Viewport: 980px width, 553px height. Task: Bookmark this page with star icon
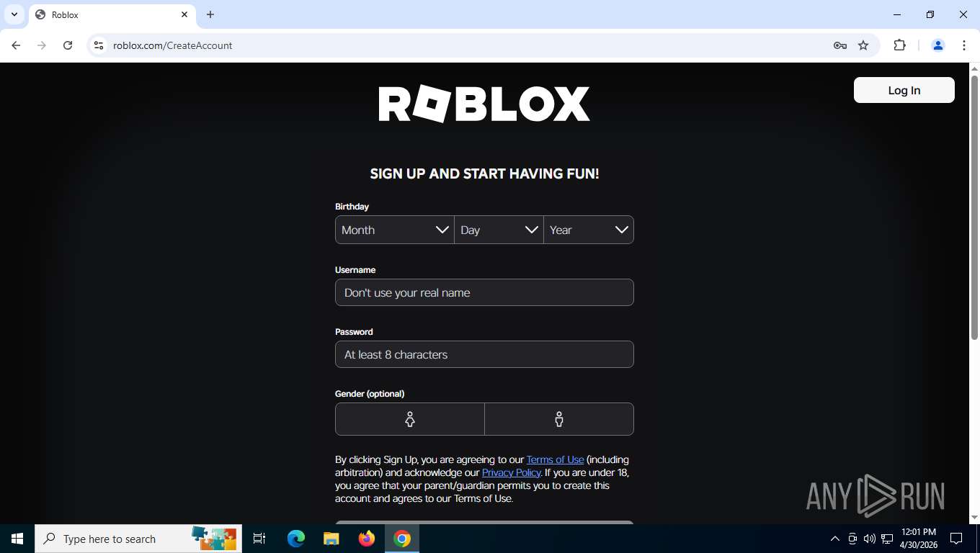[863, 45]
